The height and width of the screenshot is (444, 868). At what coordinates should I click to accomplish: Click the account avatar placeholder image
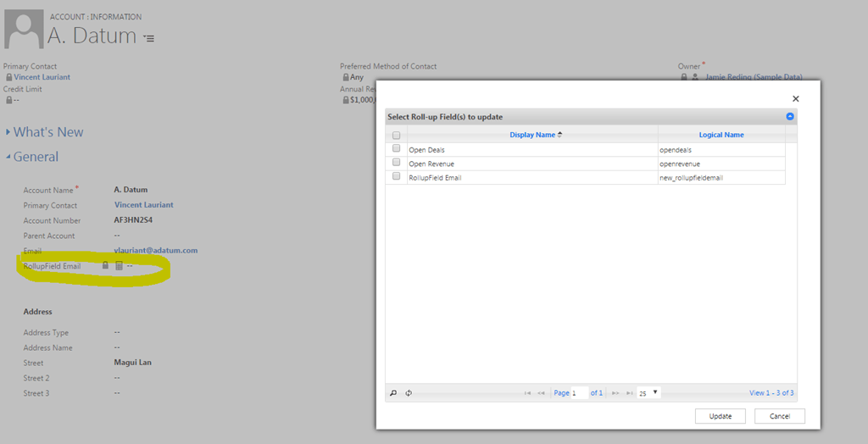coord(23,30)
